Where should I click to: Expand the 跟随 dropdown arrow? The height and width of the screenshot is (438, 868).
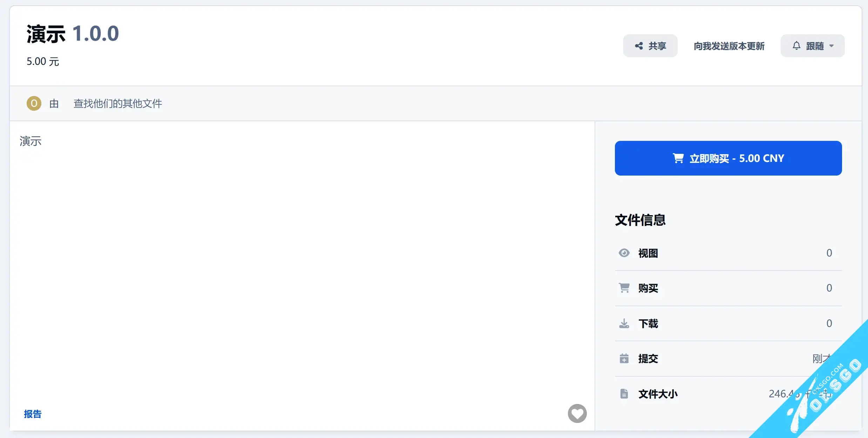click(x=831, y=46)
